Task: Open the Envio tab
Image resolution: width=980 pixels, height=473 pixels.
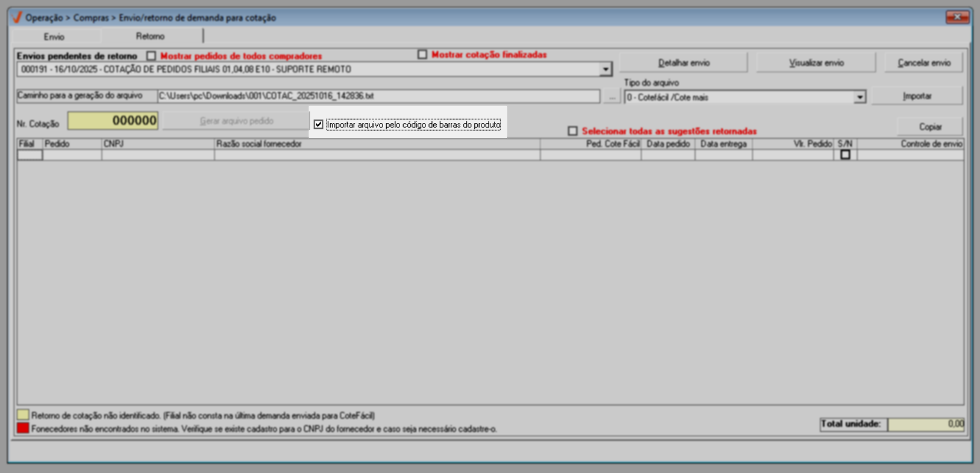Action: 54,37
